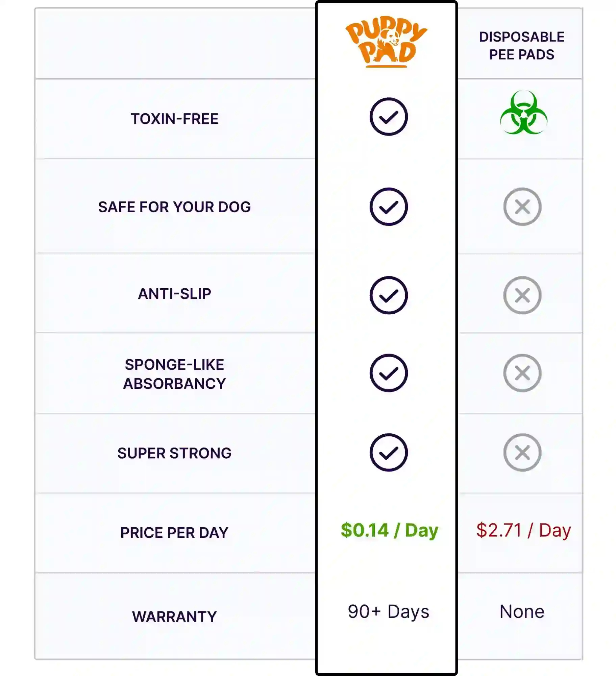Click the Price Per Day label
The height and width of the screenshot is (676, 616).
pos(175,533)
